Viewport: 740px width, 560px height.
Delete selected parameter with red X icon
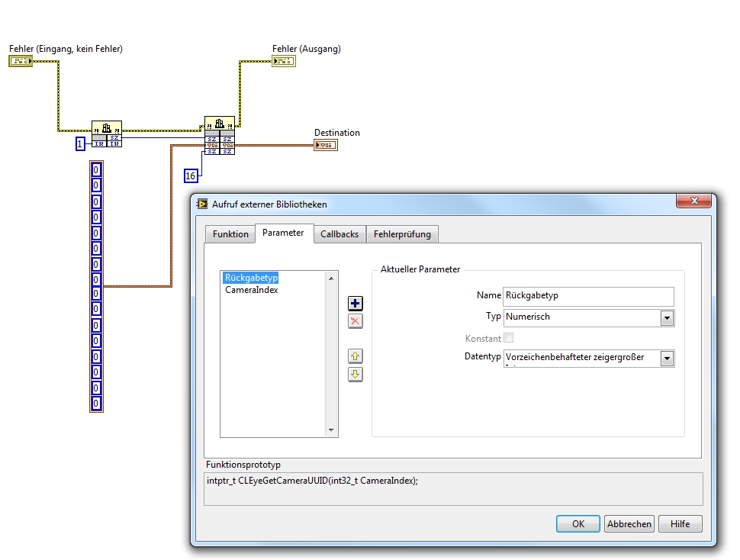coord(355,321)
